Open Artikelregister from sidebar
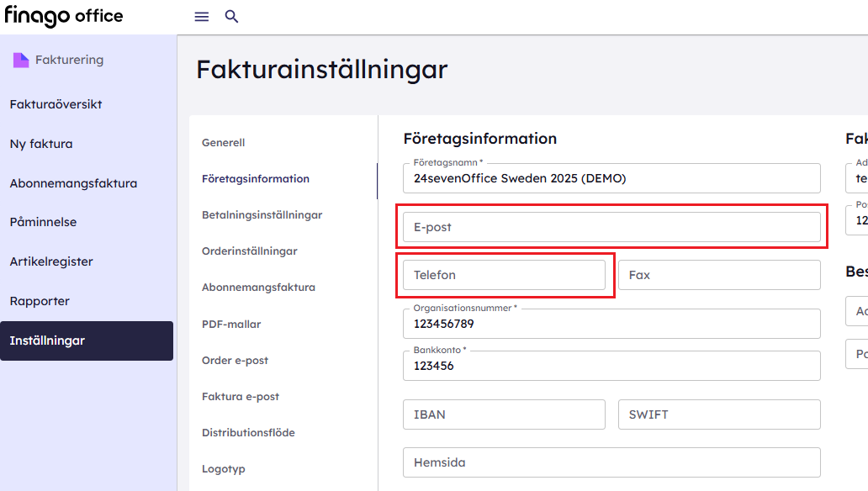 click(x=51, y=261)
